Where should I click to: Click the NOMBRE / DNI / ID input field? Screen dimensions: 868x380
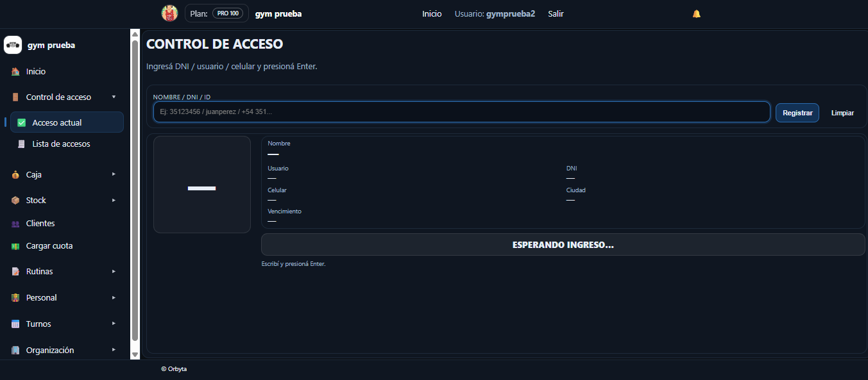click(461, 112)
